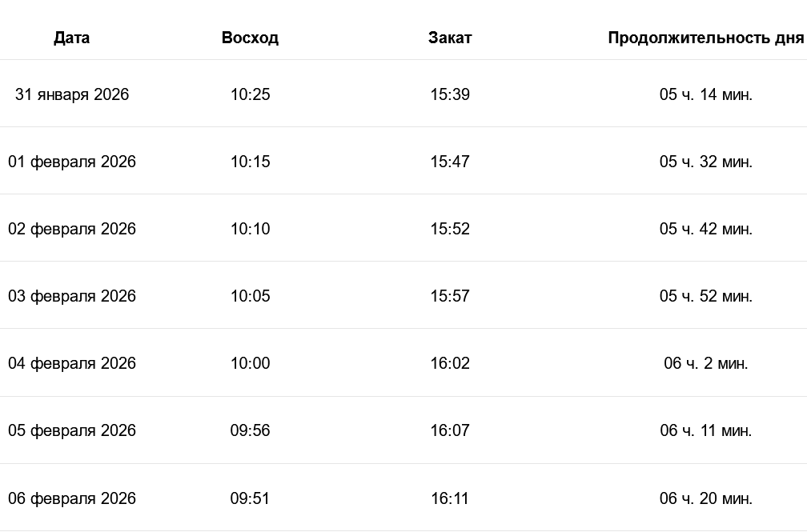The height and width of the screenshot is (532, 807).
Task: Click sunrise time 10:00
Action: pyautogui.click(x=250, y=363)
